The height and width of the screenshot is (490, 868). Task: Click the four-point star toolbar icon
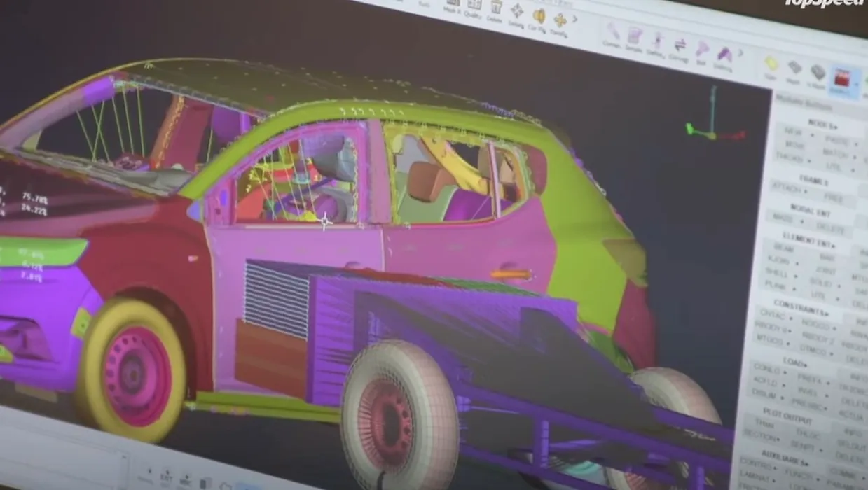pos(517,11)
